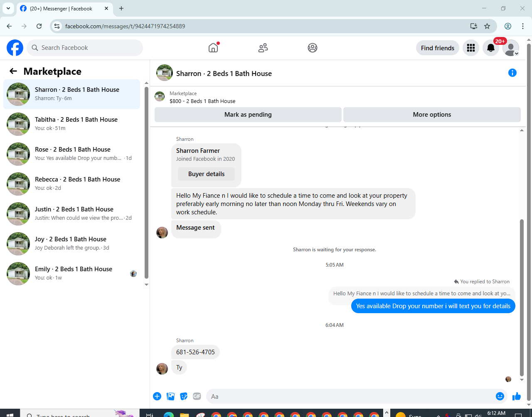532x417 pixels.
Task: Go back in browser history
Action: tap(9, 26)
